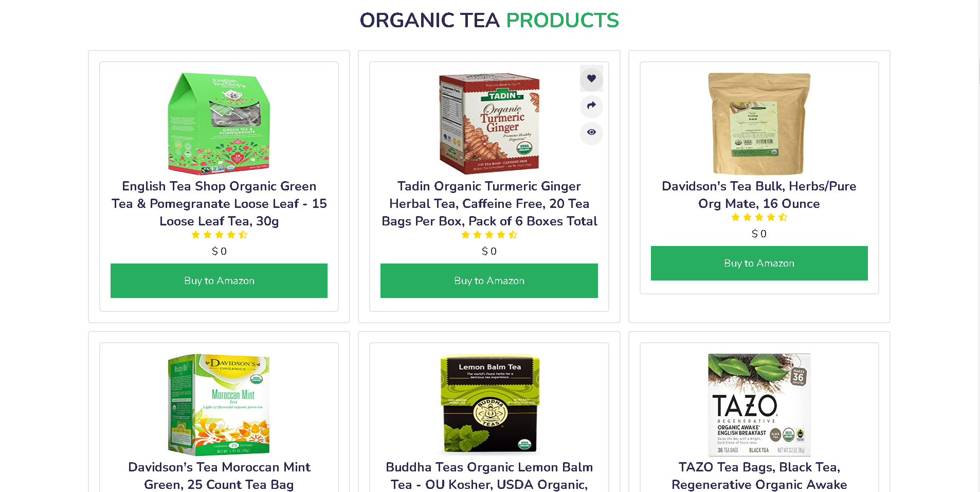
Task: Buy Davidson's Org Mate on Amazon
Action: [x=759, y=263]
